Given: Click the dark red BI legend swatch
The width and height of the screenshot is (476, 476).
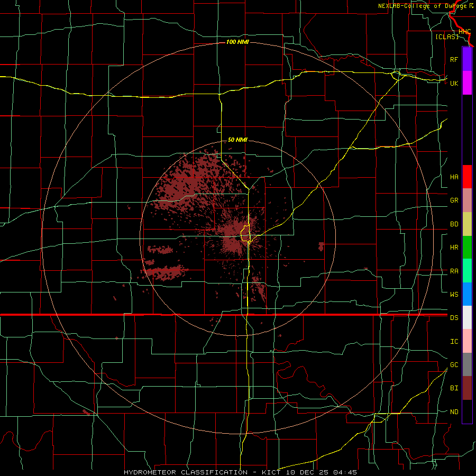Looking at the screenshot, I should [467, 388].
